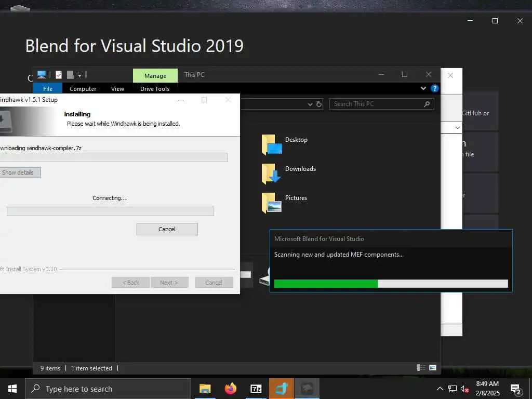This screenshot has width=532, height=399.
Task: Click the greyed Back button in Setup
Action: point(130,282)
